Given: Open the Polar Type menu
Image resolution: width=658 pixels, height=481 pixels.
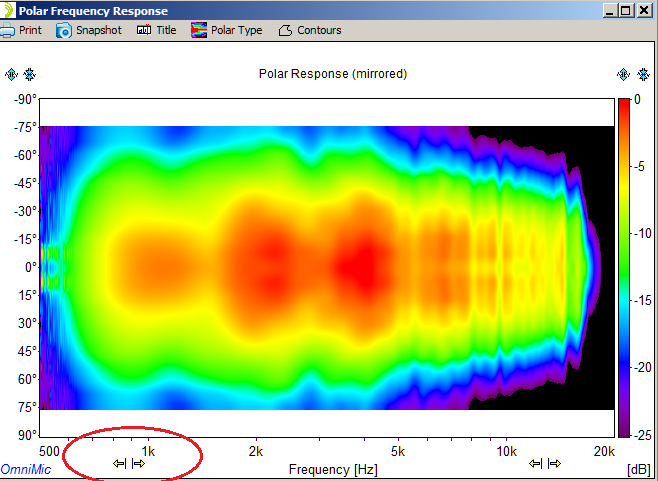Looking at the screenshot, I should pos(226,30).
